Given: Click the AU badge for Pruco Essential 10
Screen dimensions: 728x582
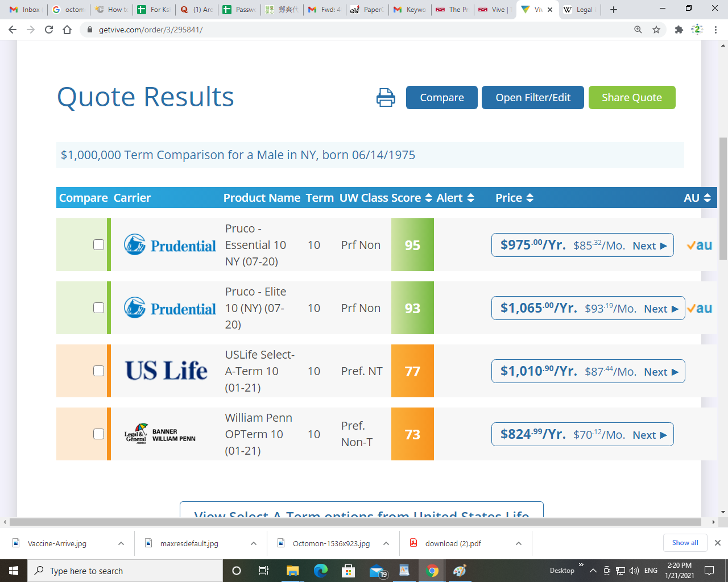Looking at the screenshot, I should [699, 245].
